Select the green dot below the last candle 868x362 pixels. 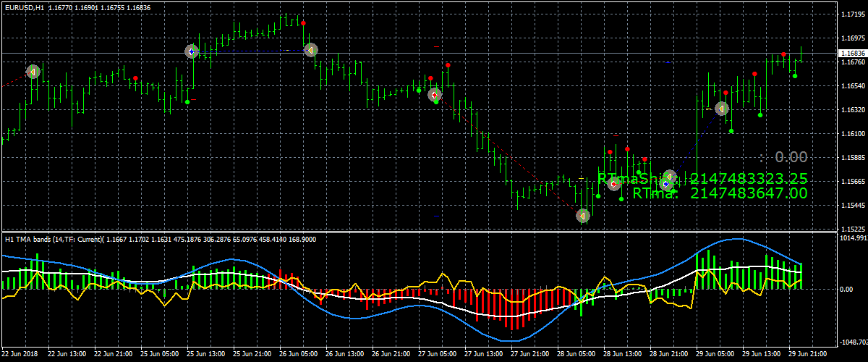(x=794, y=75)
